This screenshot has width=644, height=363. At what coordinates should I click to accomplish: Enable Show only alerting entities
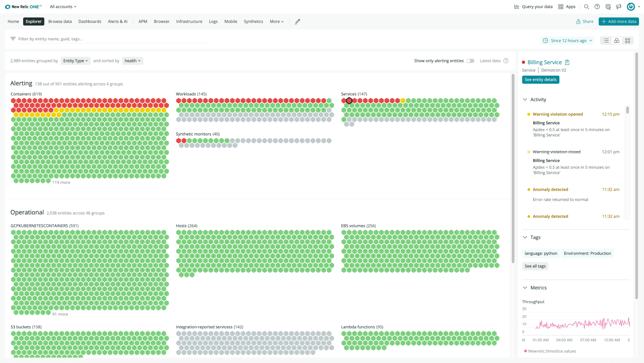pos(470,60)
